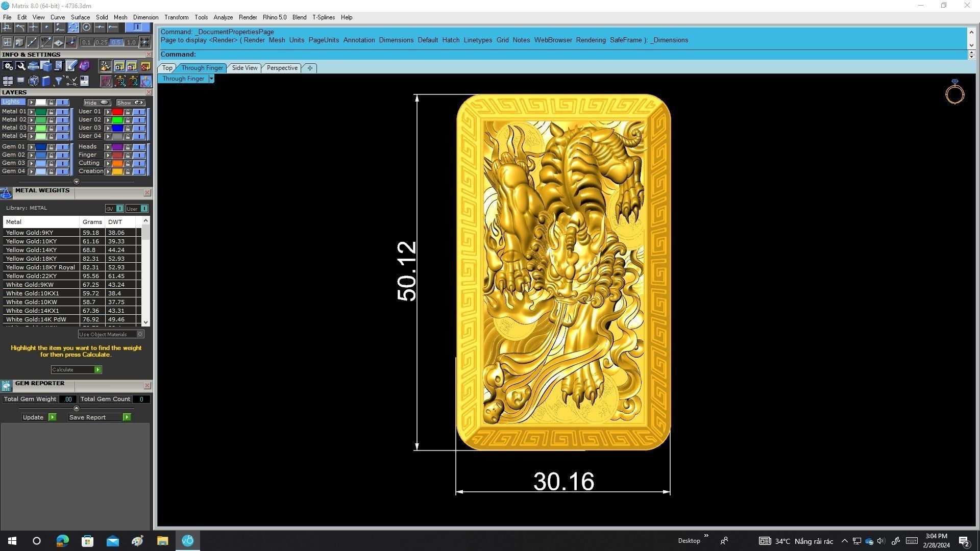Set snap increment to 0.25

[101, 42]
